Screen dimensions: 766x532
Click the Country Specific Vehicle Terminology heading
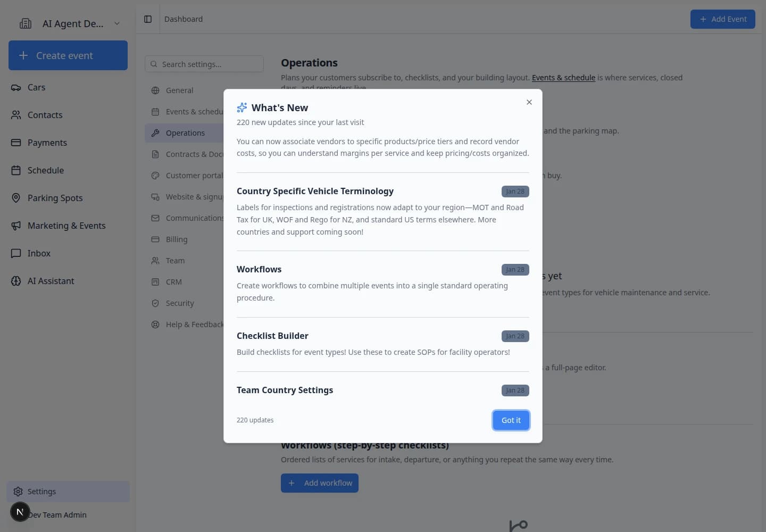[x=315, y=191]
